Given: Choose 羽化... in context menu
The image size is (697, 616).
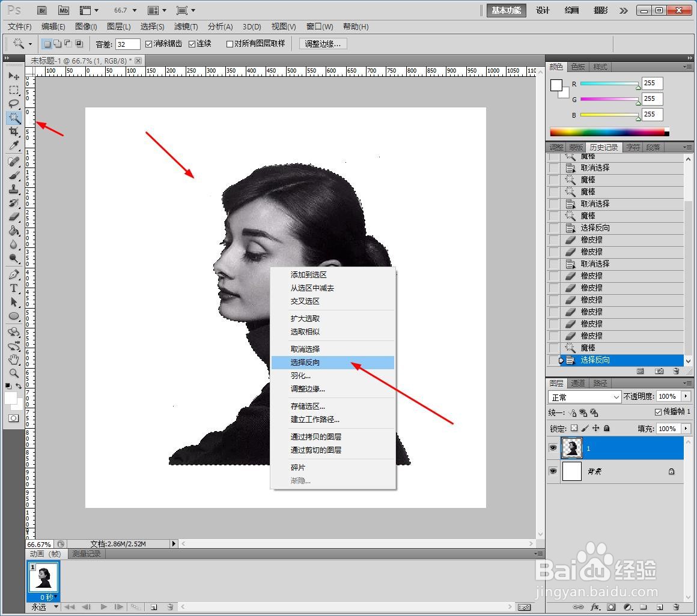Looking at the screenshot, I should coord(332,376).
